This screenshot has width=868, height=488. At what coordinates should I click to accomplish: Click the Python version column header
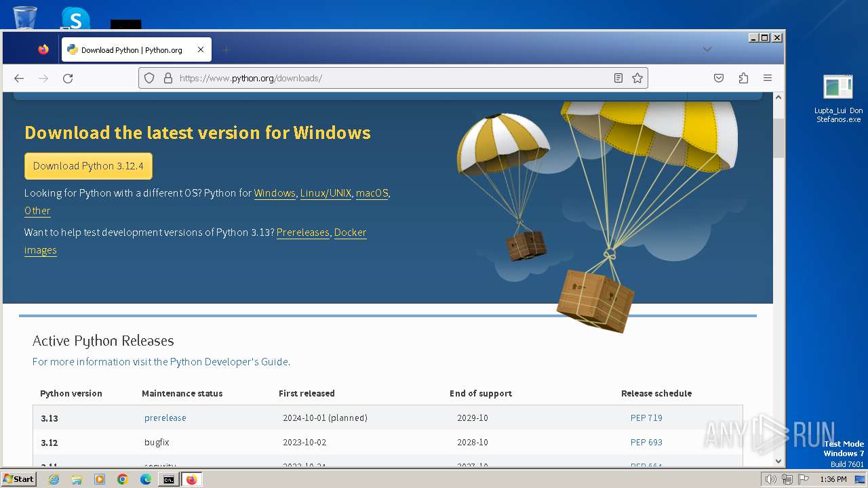71,393
